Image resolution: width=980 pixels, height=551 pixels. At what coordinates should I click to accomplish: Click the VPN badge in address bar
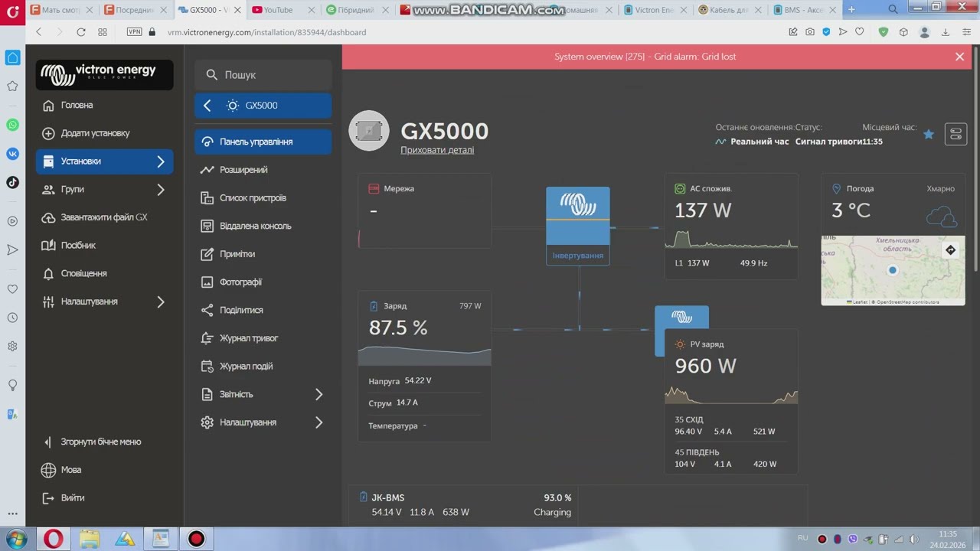coord(134,32)
